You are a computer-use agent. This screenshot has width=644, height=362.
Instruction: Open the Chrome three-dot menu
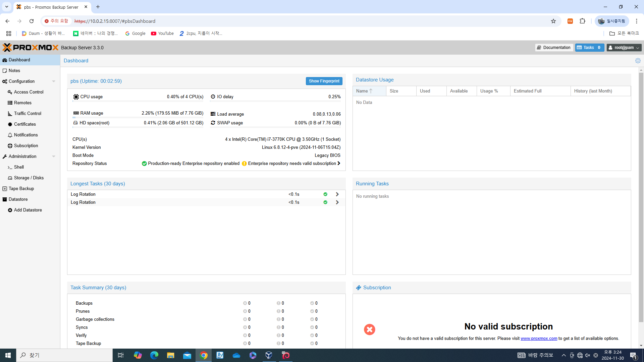pos(636,21)
